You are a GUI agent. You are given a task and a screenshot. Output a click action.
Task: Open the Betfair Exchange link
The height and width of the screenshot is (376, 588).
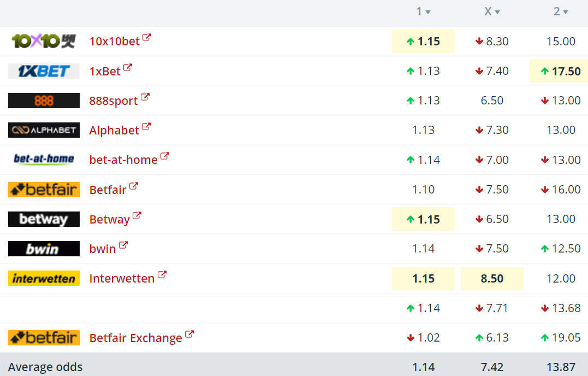135,338
